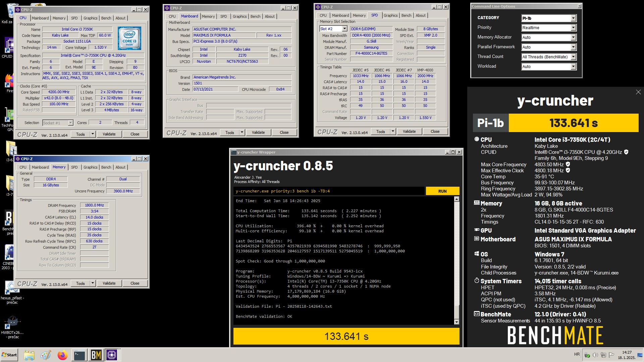Click Close button in Memory CPU-Z window

tap(135, 283)
